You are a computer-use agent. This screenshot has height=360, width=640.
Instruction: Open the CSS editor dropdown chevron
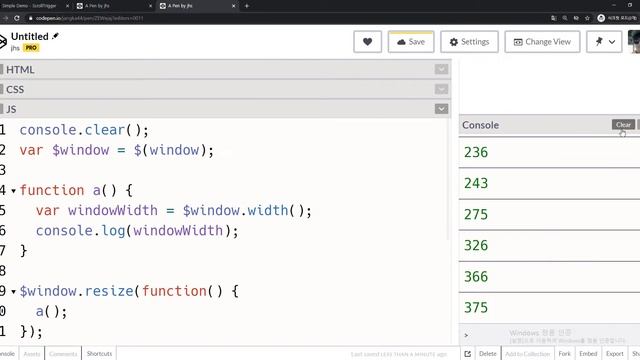point(441,89)
